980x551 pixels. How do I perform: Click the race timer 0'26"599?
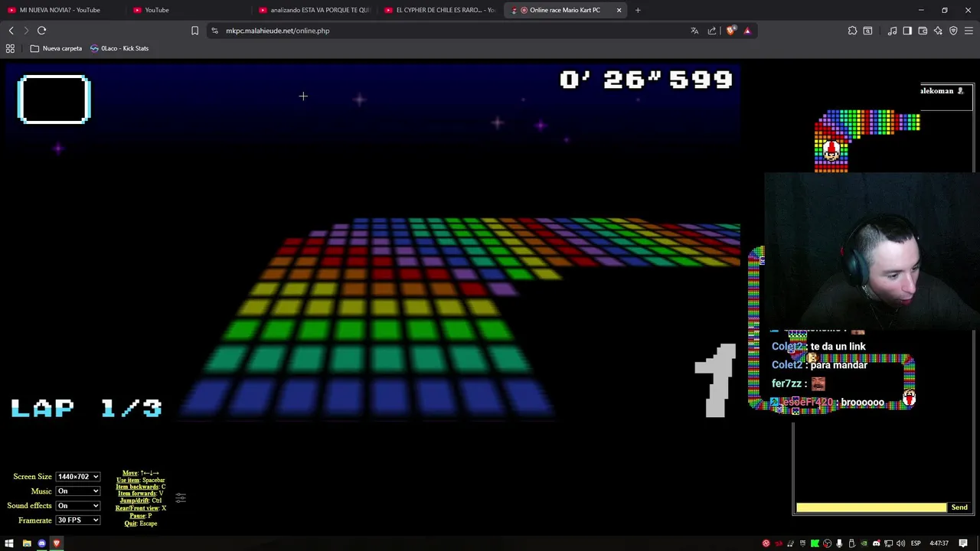coord(646,80)
